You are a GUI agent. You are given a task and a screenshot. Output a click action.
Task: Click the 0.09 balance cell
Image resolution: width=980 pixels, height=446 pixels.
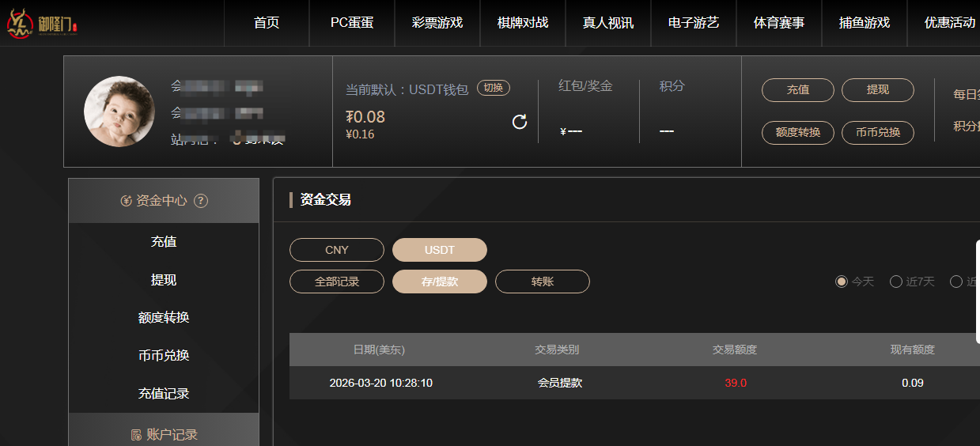click(913, 383)
